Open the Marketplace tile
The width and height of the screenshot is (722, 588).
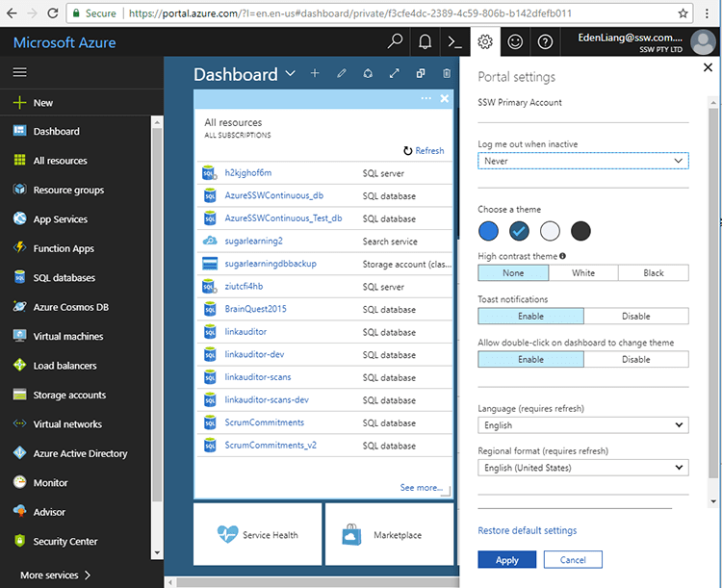coord(389,535)
